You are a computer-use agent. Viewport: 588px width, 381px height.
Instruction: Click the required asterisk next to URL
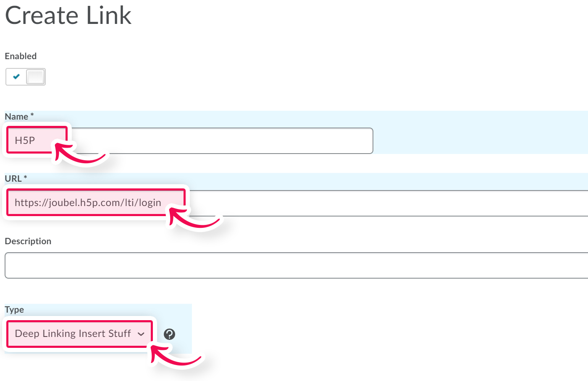pos(25,177)
